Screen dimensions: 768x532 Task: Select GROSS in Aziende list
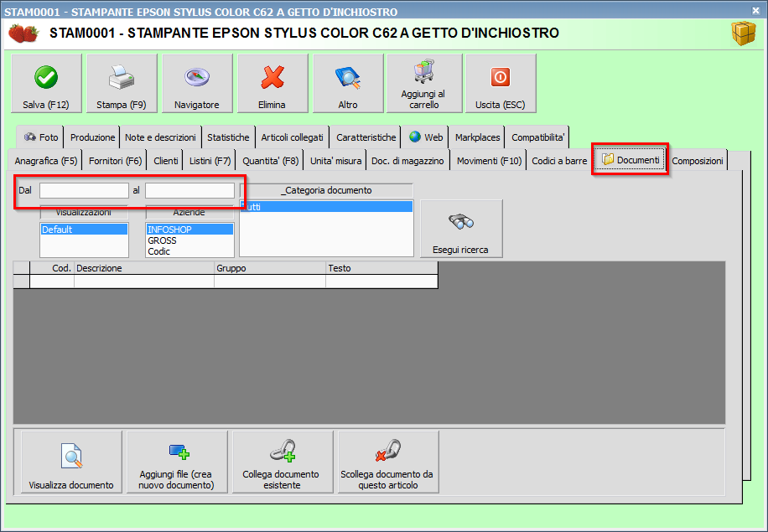189,240
